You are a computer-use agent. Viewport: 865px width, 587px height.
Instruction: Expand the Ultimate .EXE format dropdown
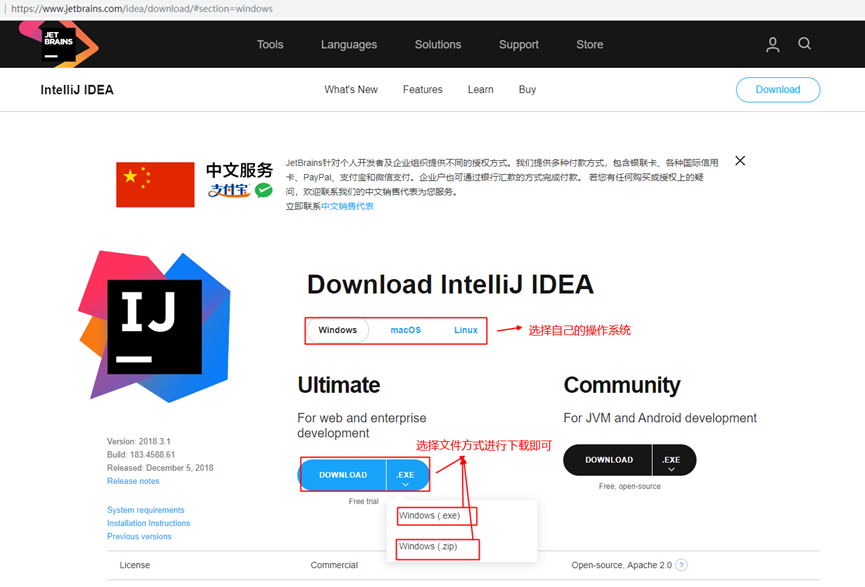pos(405,475)
